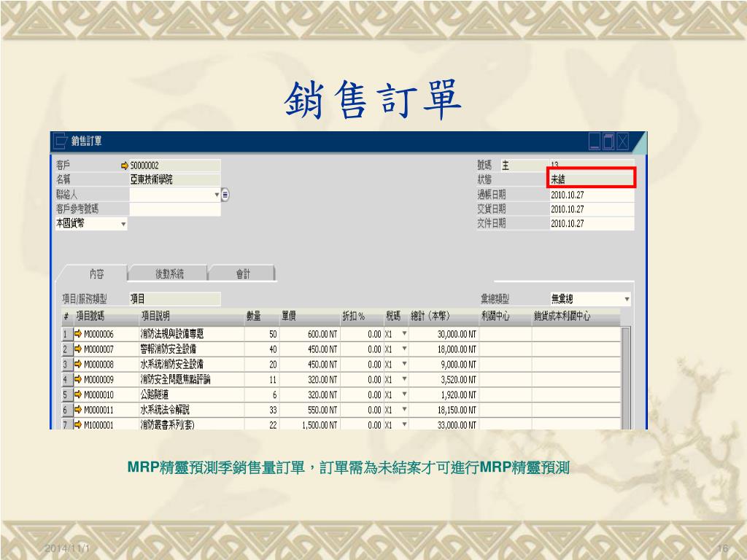Click the 消防法規與設備專題 description cell
747x560 pixels.
[192, 334]
